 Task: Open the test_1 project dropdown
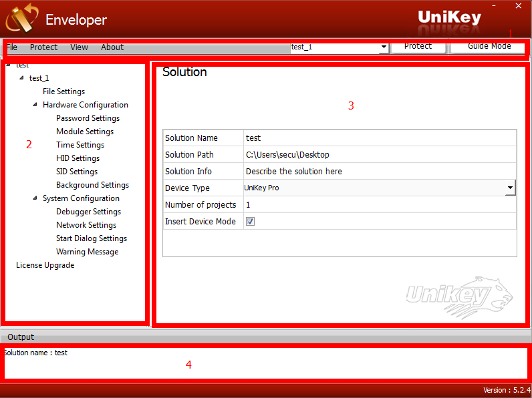pos(384,47)
